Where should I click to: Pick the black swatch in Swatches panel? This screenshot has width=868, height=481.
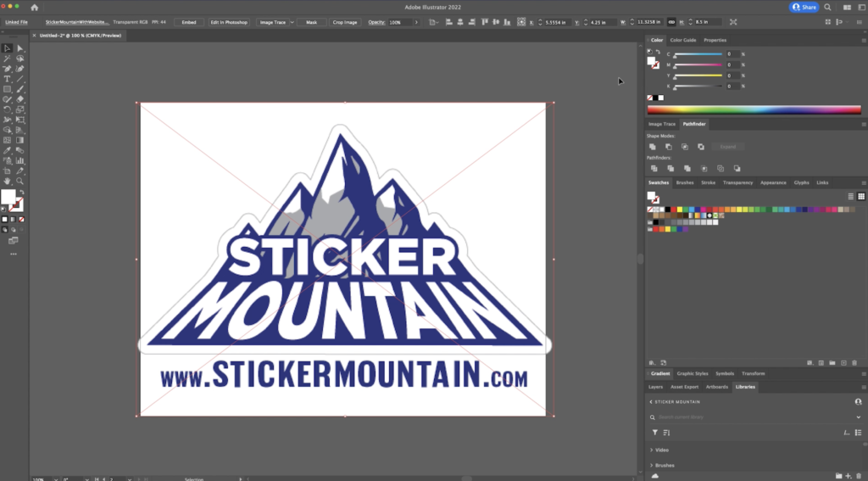[x=668, y=210]
